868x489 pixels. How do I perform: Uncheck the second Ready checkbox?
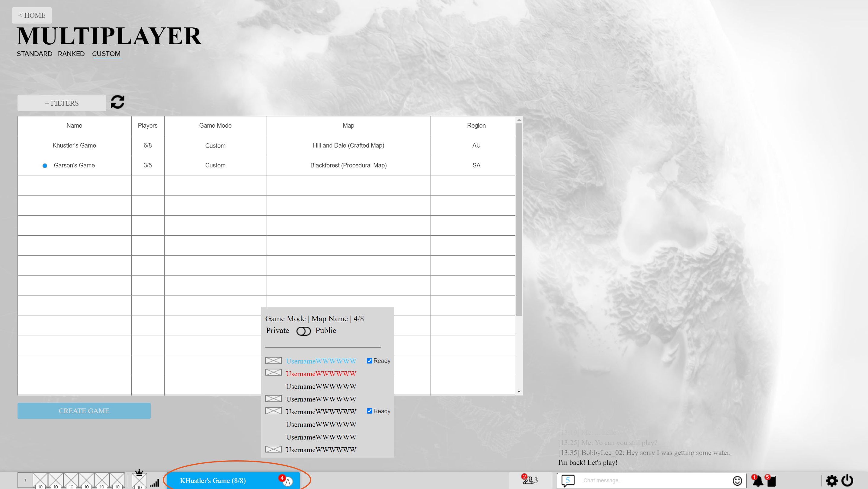[369, 411]
